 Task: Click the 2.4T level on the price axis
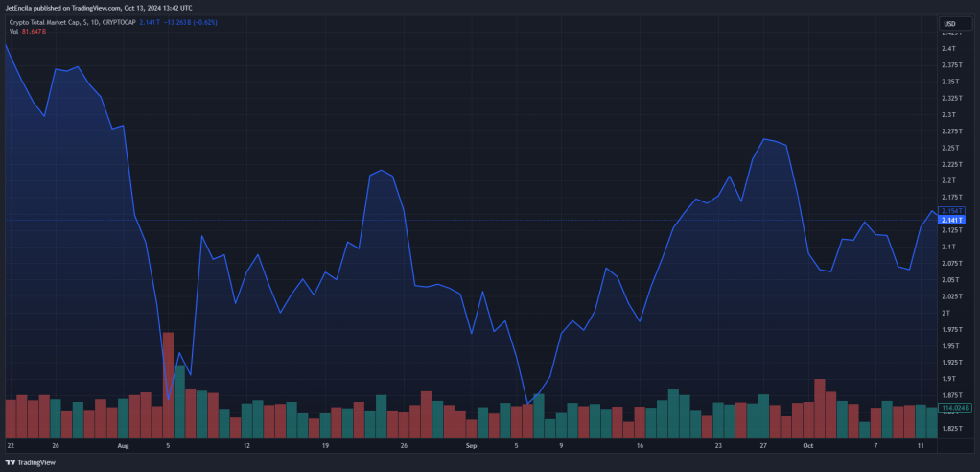click(x=947, y=49)
